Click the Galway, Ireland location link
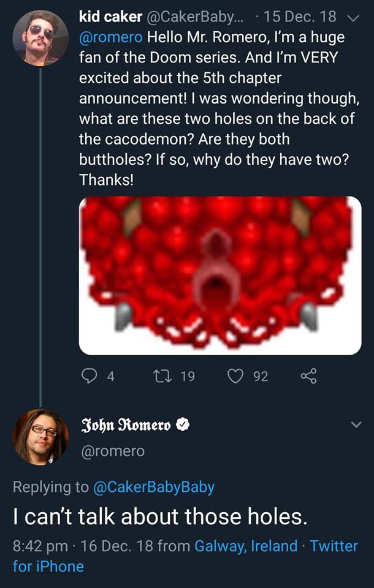 point(246,546)
